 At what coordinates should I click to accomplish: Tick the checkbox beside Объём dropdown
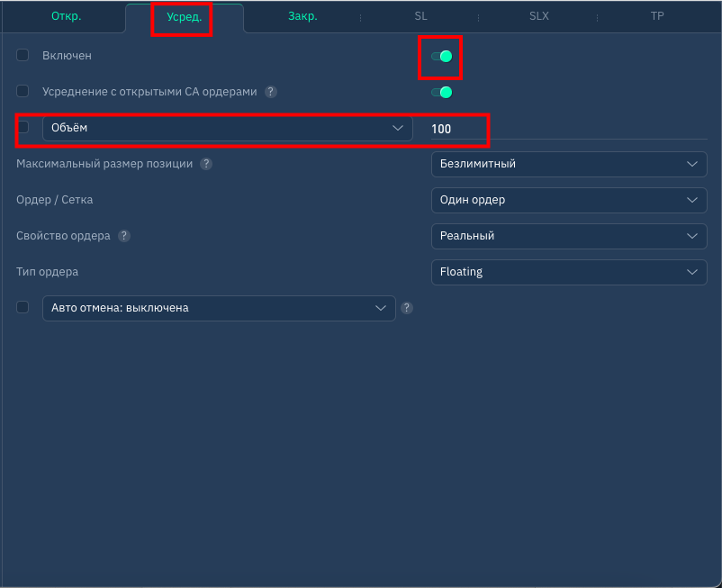coord(23,127)
